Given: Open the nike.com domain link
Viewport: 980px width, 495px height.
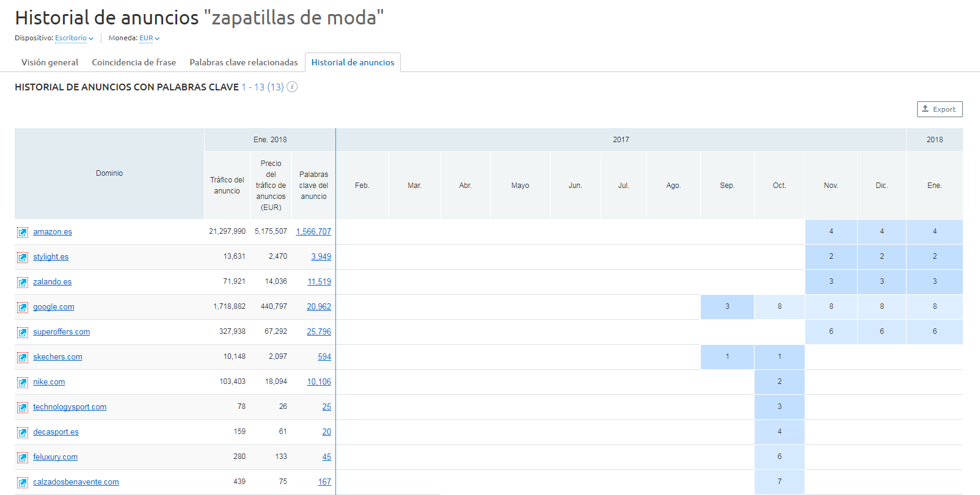Looking at the screenshot, I should coord(49,382).
